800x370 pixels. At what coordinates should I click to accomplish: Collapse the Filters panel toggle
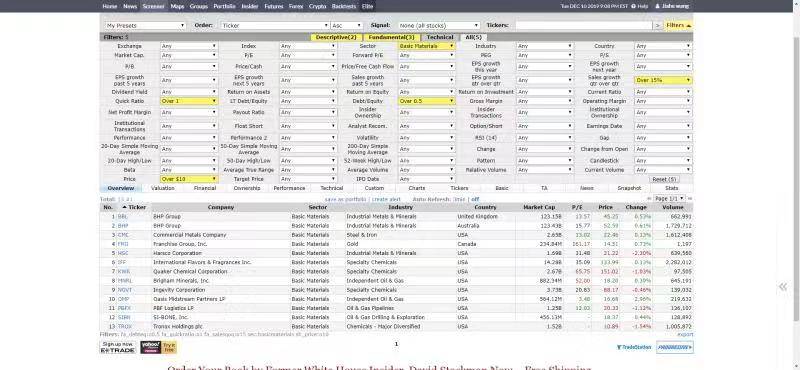point(679,25)
